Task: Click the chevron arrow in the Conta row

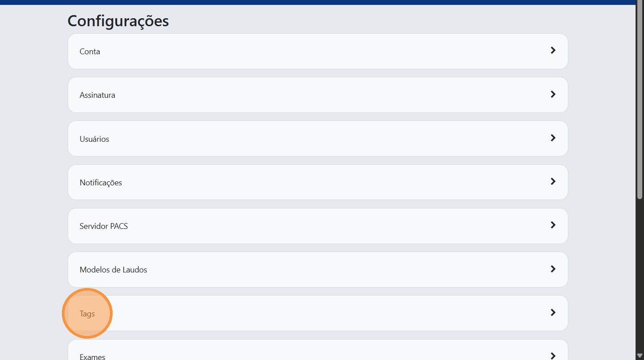Action: pyautogui.click(x=553, y=51)
